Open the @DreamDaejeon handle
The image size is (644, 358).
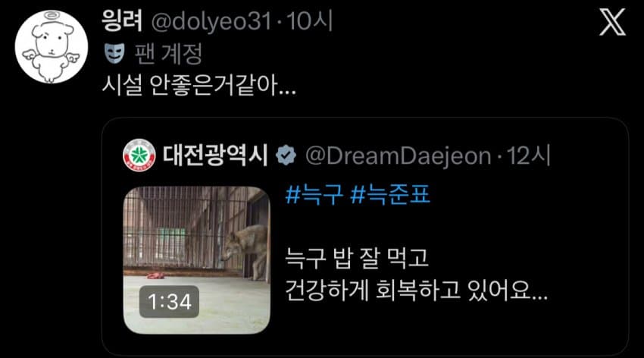[399, 156]
